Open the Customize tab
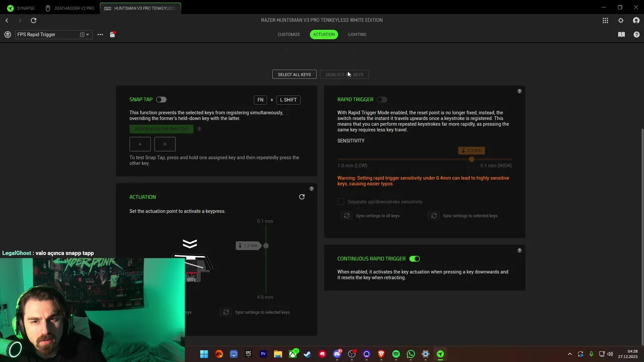 click(x=289, y=35)
